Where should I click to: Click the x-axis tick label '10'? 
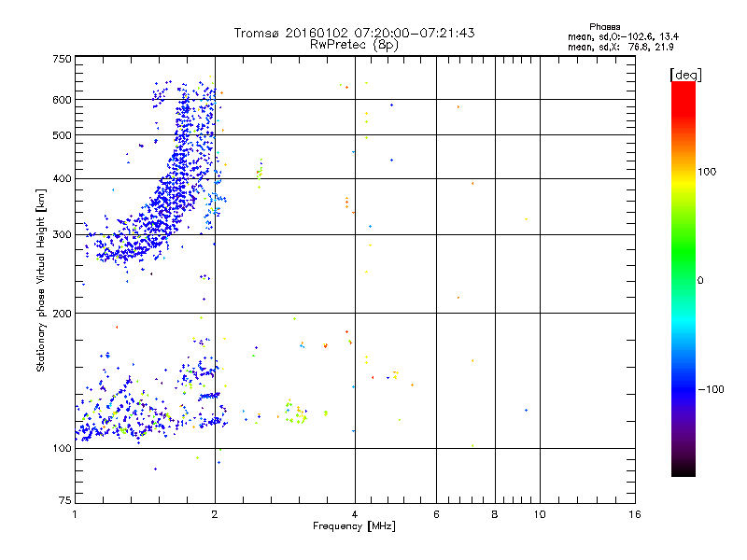(540, 514)
